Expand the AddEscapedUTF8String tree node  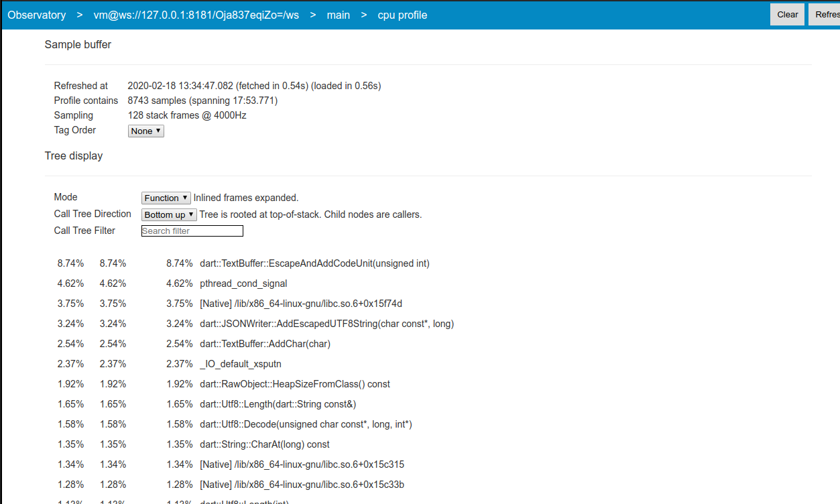(327, 324)
